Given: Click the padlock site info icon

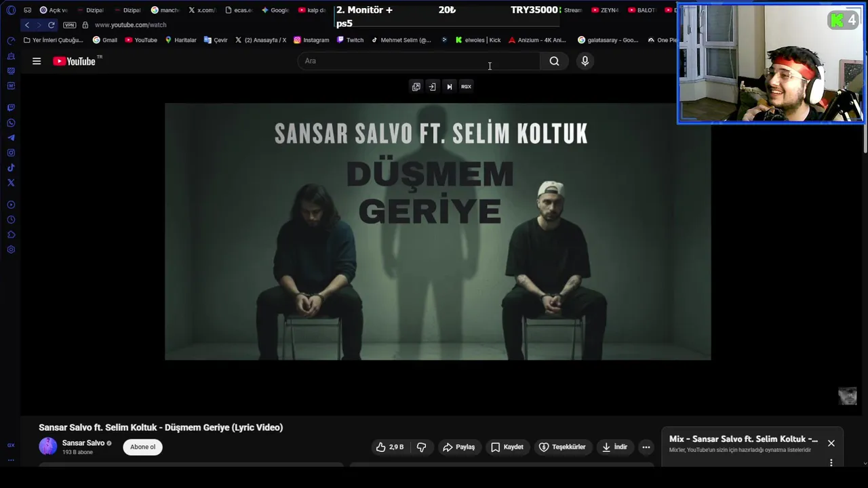Looking at the screenshot, I should [x=85, y=25].
